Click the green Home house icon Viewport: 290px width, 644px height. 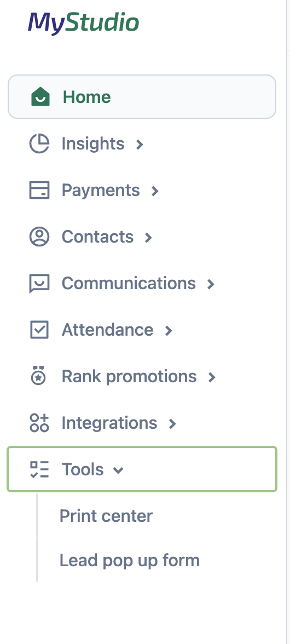(x=40, y=97)
